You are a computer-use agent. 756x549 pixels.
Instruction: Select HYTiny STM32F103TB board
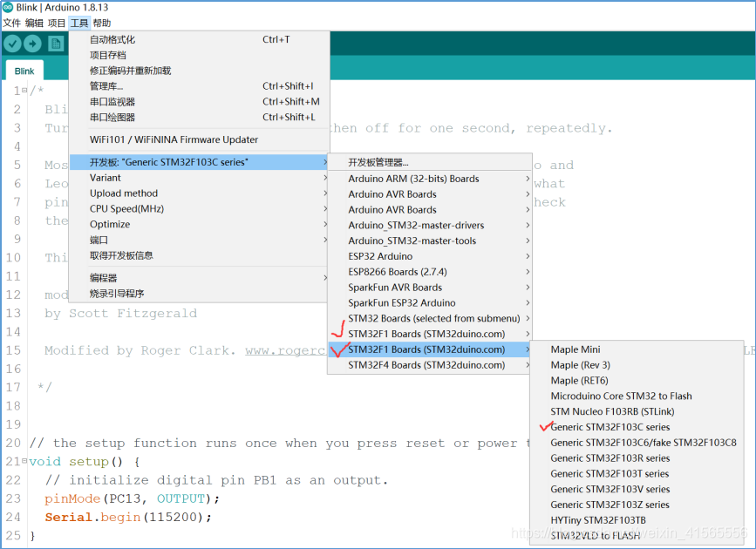pyautogui.click(x=637, y=520)
